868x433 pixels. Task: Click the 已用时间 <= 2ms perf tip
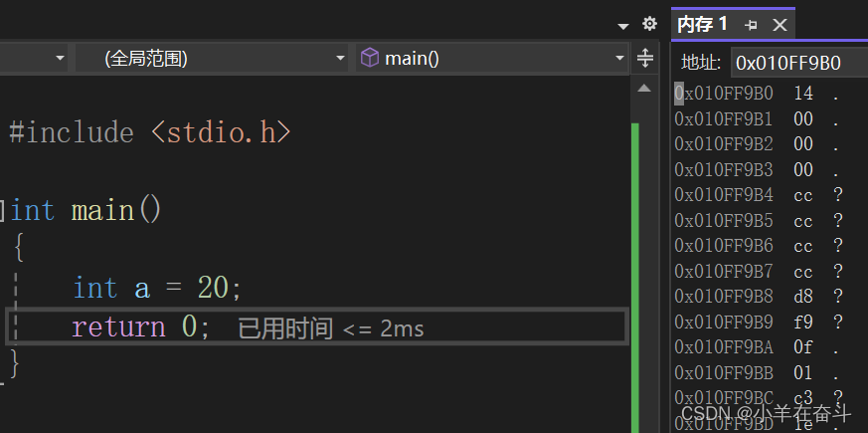(331, 329)
